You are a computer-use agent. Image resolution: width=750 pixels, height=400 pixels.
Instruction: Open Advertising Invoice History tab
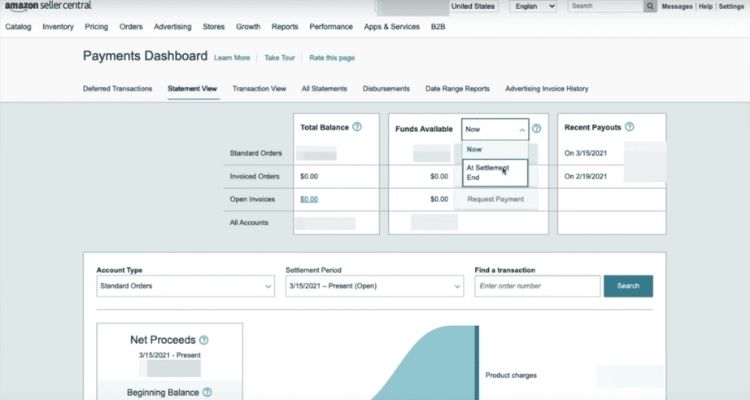coord(547,89)
